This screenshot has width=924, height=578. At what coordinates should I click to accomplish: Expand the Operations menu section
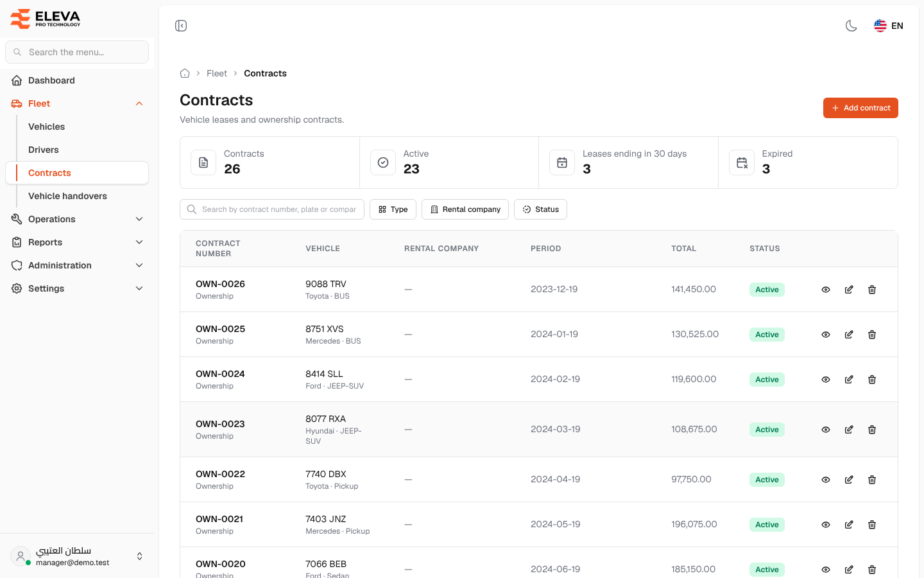[77, 219]
